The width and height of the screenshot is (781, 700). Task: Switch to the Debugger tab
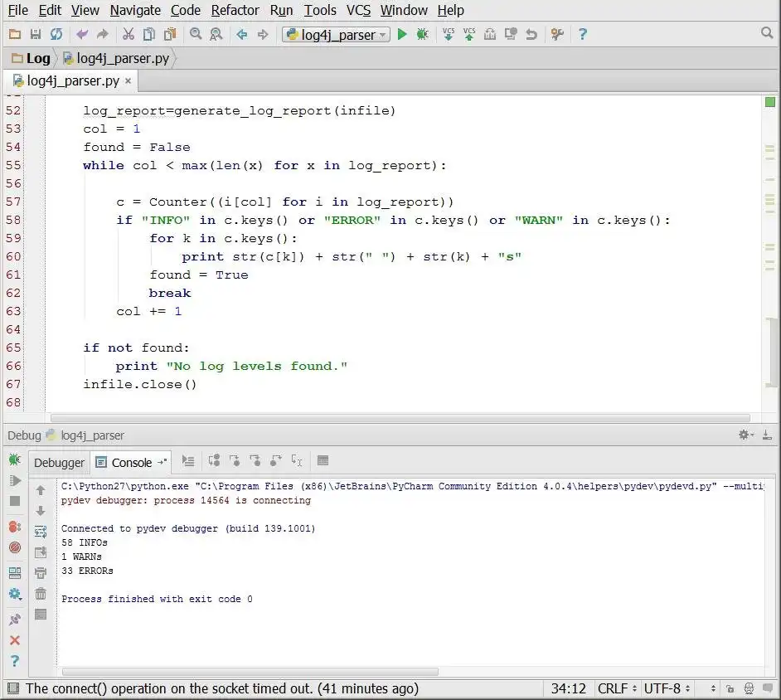pyautogui.click(x=59, y=463)
